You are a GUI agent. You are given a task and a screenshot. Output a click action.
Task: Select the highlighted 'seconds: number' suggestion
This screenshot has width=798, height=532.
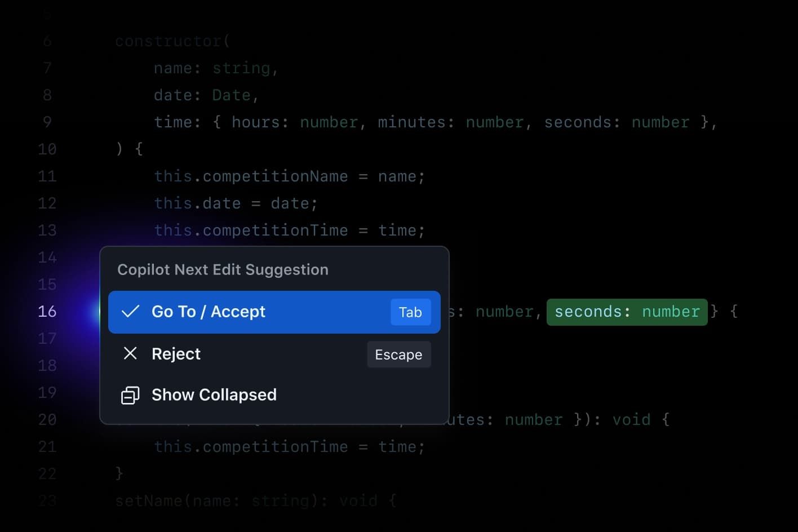tap(627, 312)
